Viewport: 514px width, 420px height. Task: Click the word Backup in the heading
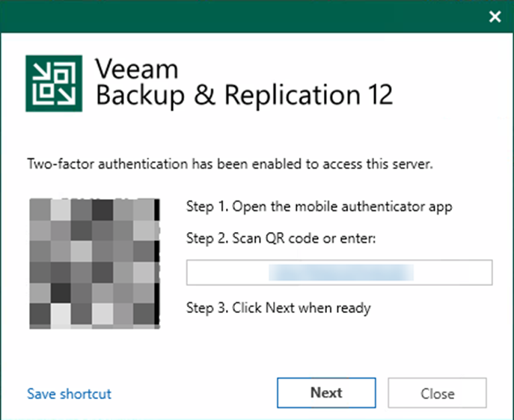click(x=140, y=95)
